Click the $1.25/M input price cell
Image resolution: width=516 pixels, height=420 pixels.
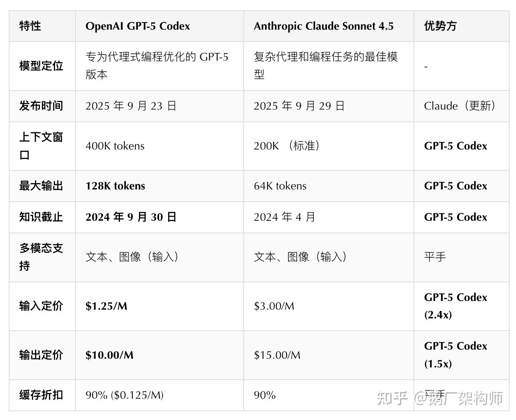point(106,306)
